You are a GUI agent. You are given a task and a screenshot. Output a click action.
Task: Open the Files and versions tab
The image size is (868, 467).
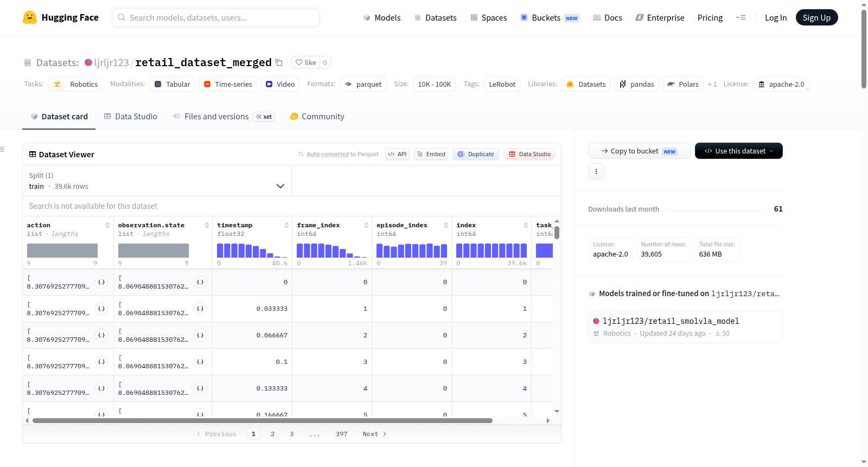point(224,117)
